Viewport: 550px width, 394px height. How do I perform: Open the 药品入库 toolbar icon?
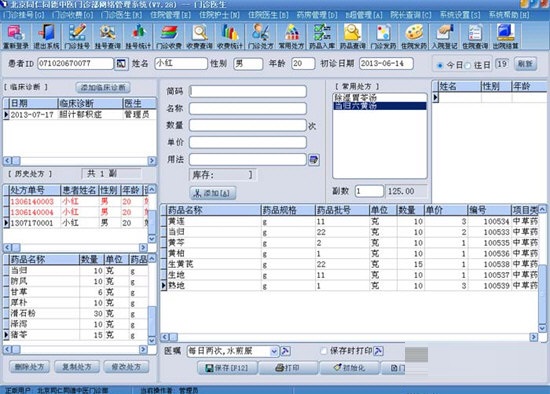(322, 36)
